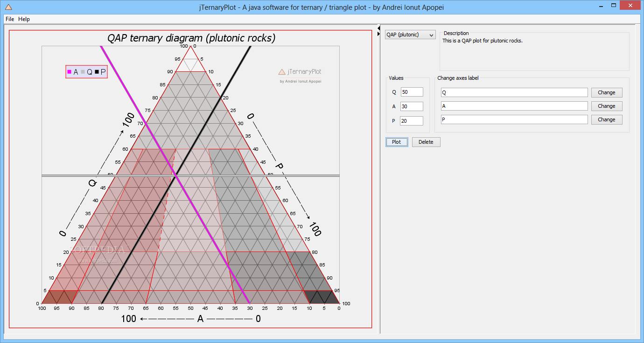Click the large 'A' axis label below the triangle

tap(200, 319)
